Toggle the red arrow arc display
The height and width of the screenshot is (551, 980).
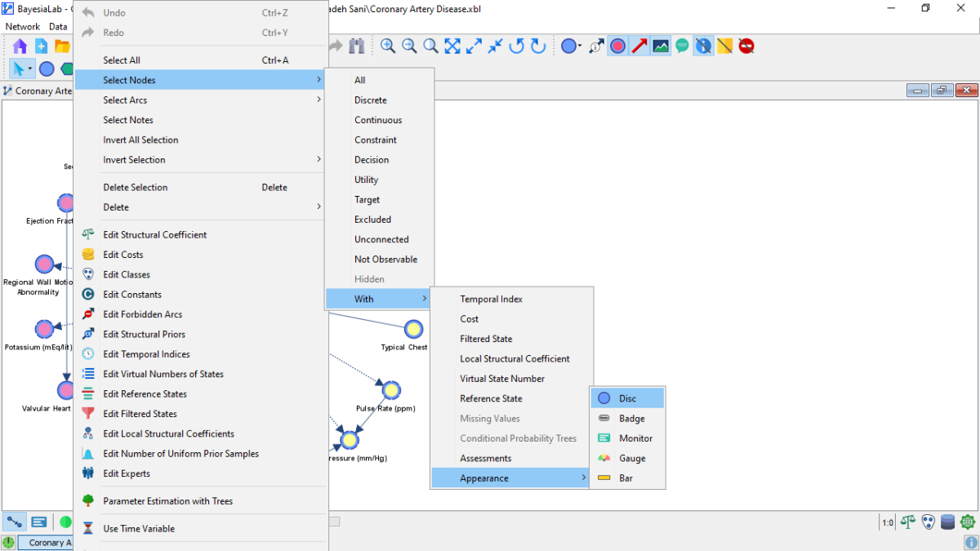point(639,46)
